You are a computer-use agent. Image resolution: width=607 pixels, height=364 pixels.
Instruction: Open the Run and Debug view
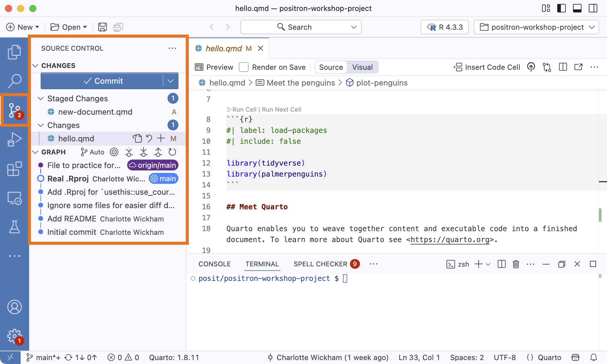point(14,140)
